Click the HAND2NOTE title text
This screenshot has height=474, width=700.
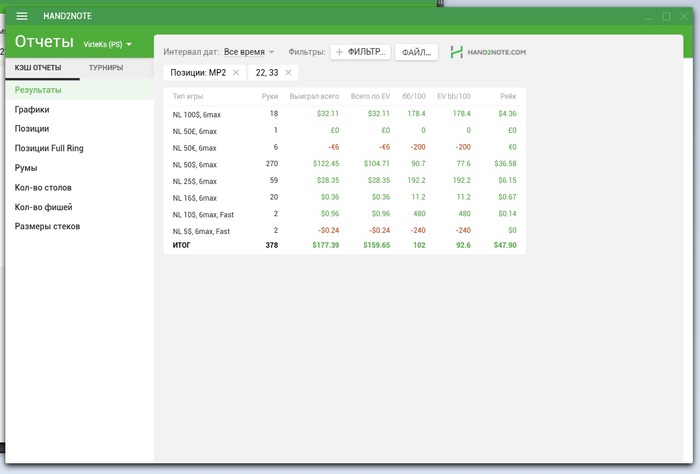click(x=67, y=16)
